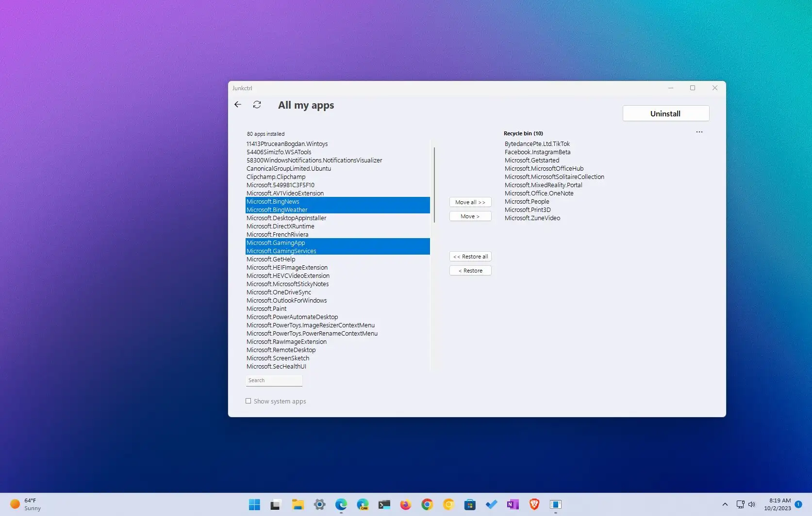
Task: Open OneNote from the taskbar
Action: [x=512, y=504]
